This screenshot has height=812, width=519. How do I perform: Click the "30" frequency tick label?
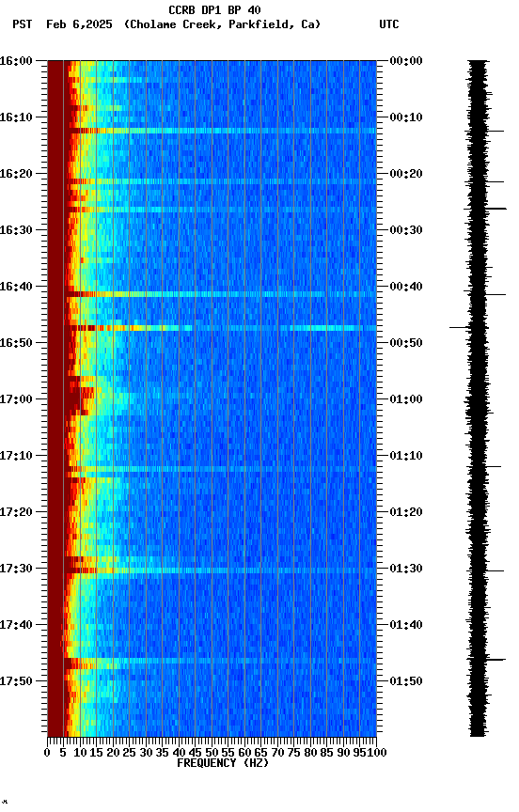tap(146, 753)
